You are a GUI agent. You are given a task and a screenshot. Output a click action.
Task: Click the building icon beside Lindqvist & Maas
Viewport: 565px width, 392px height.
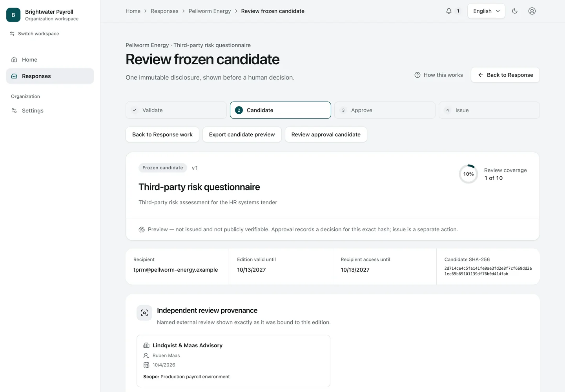coord(146,345)
